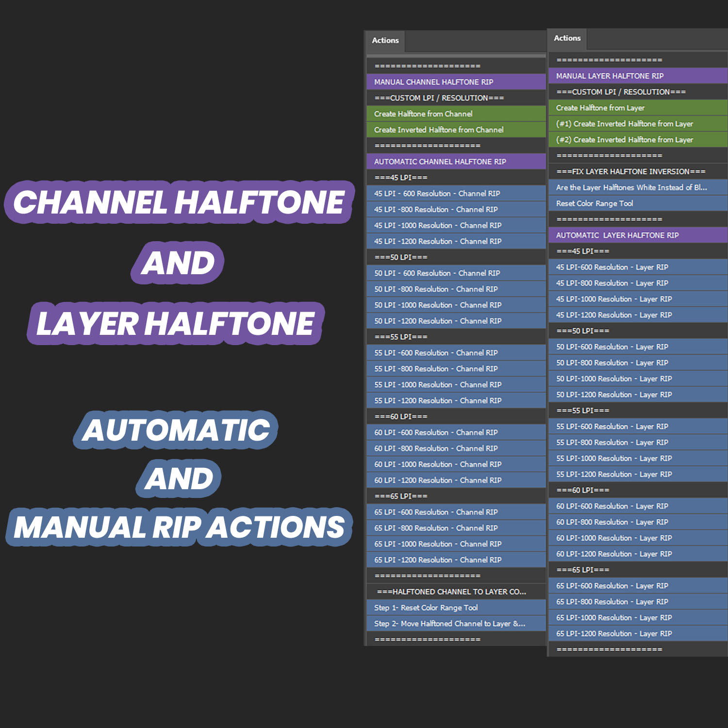Viewport: 728px width, 728px height.
Task: Select ===FIX LAYER HALFTONE INVERSION=== header
Action: pos(638,171)
